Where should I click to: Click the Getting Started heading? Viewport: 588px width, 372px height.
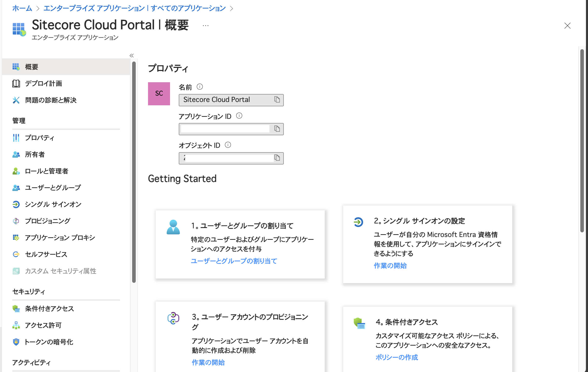[182, 179]
